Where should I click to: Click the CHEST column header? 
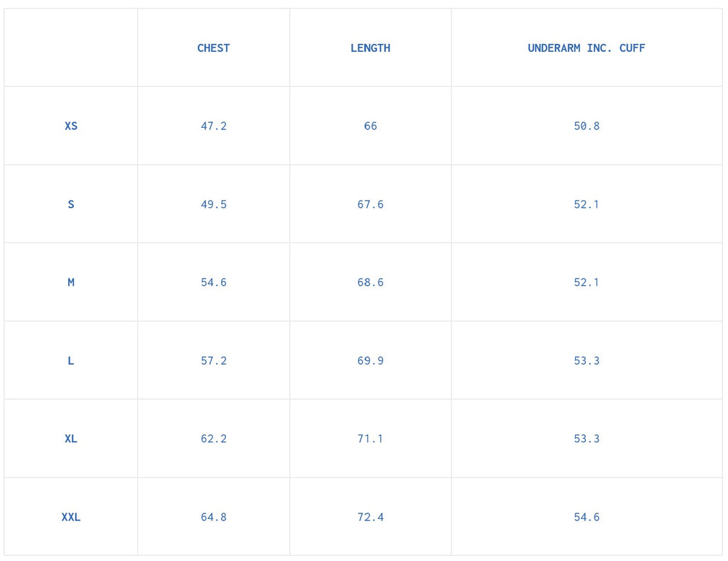tap(213, 48)
